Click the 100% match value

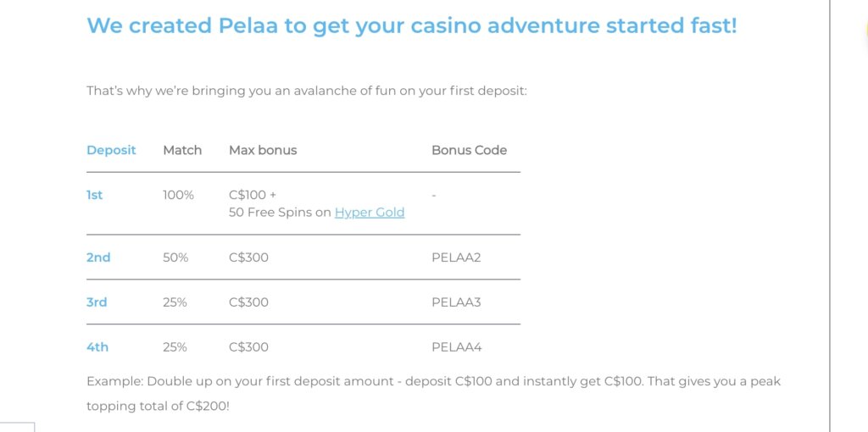[178, 196]
